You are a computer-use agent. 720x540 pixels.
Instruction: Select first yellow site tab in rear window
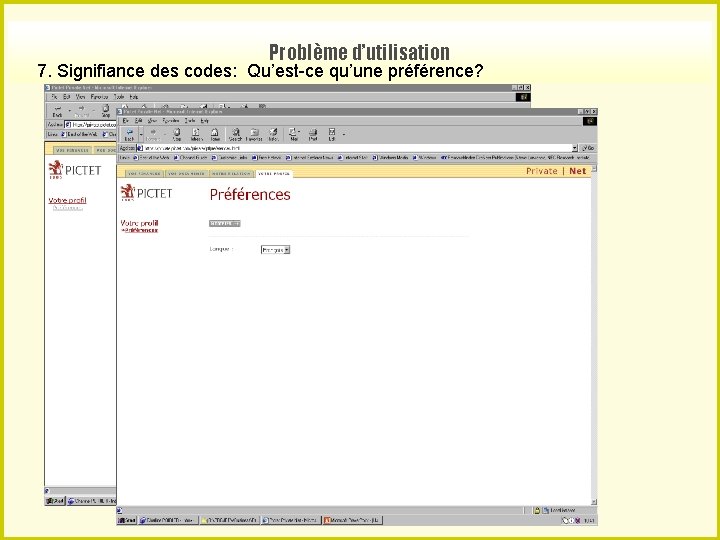pos(72,150)
